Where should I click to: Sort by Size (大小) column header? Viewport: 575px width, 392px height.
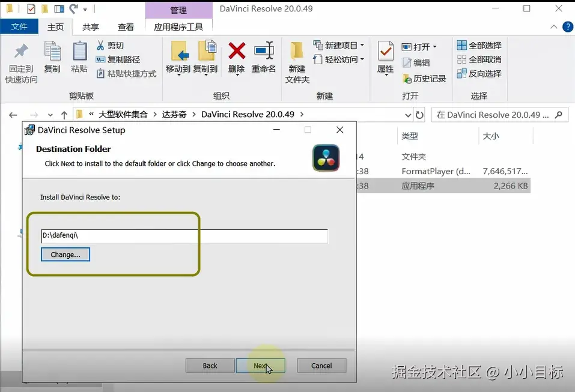(491, 136)
